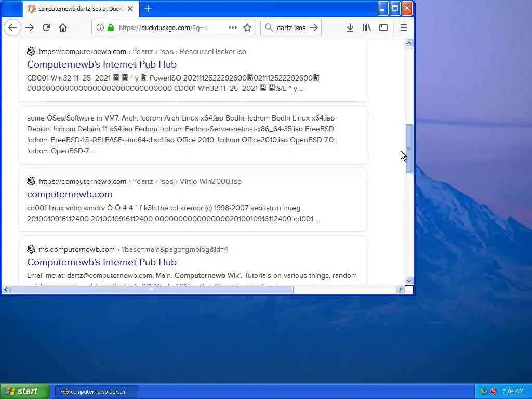Click the 'dartz isos' search box

pyautogui.click(x=291, y=28)
